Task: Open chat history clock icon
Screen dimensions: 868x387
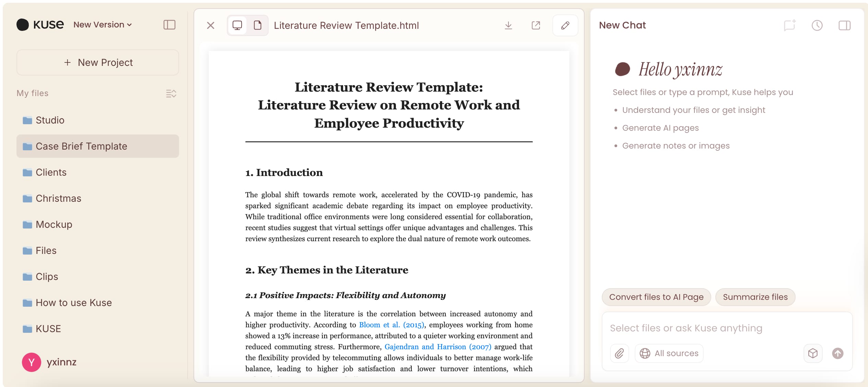Action: pyautogui.click(x=817, y=25)
